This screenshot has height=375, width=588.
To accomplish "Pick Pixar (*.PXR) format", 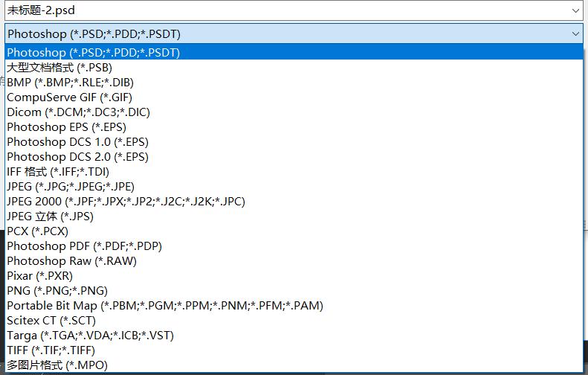I will (x=294, y=275).
